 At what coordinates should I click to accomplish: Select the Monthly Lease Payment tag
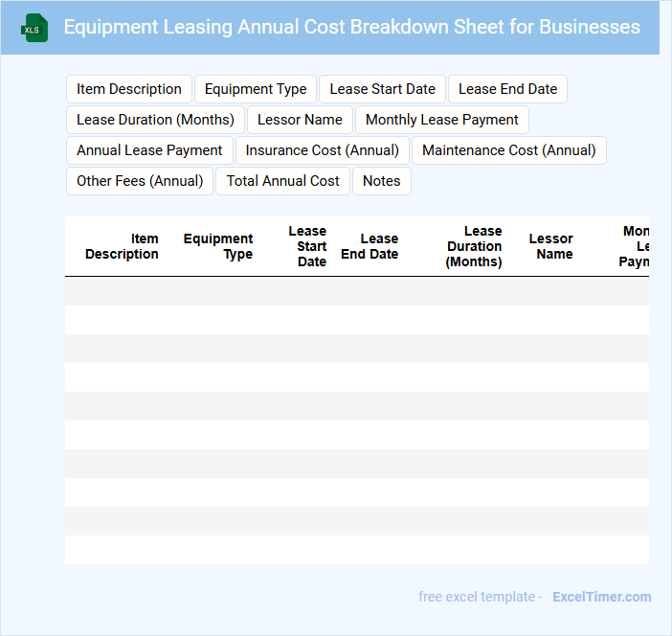(441, 120)
